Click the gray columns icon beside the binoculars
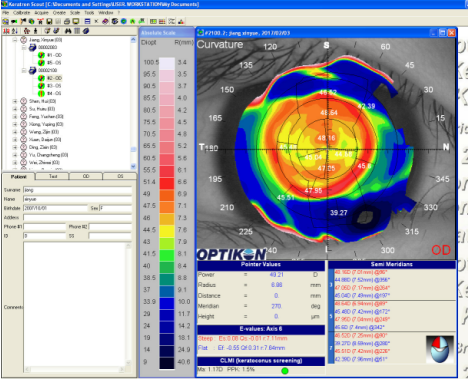The width and height of the screenshot is (472, 379). click(x=77, y=31)
